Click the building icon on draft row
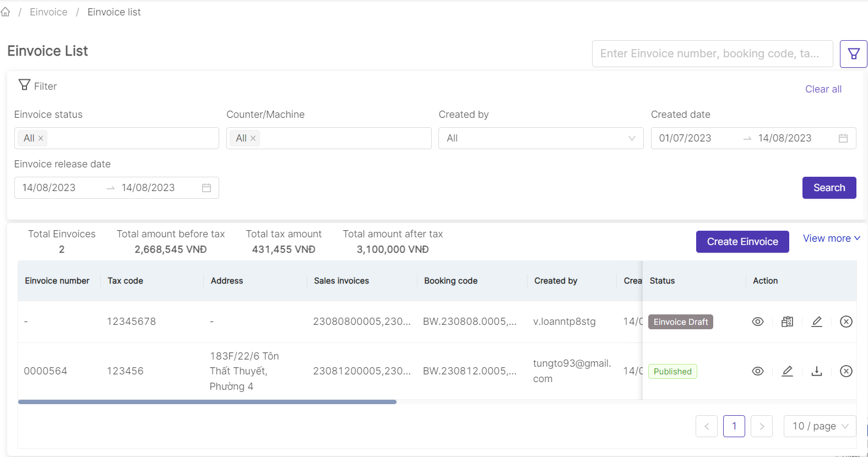This screenshot has height=457, width=868. [787, 322]
